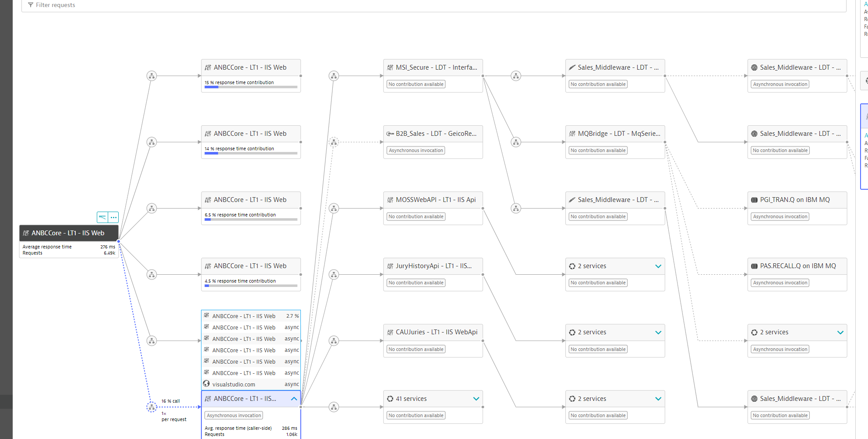This screenshot has height=439, width=868.
Task: Click the funnel icon beside Filter requests
Action: (x=30, y=5)
